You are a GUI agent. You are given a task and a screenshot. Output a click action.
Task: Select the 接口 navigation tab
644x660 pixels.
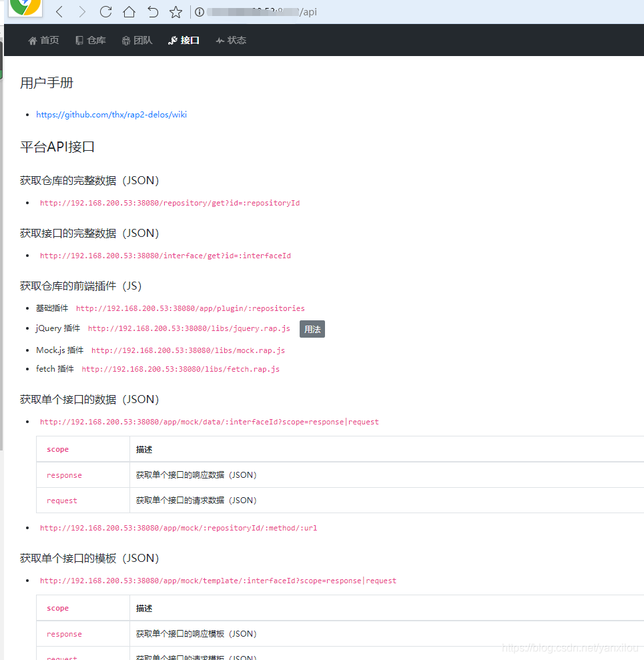183,40
